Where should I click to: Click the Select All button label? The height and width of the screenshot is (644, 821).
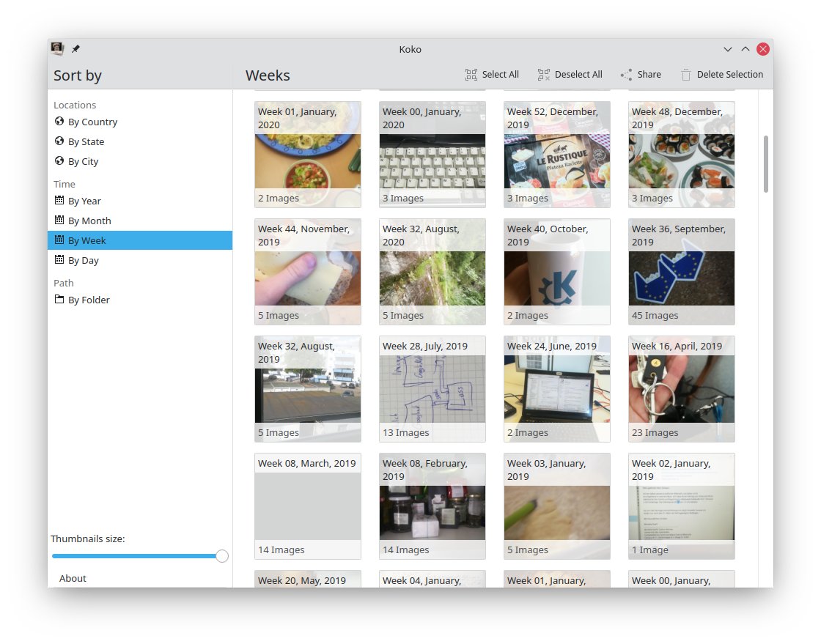[500, 74]
